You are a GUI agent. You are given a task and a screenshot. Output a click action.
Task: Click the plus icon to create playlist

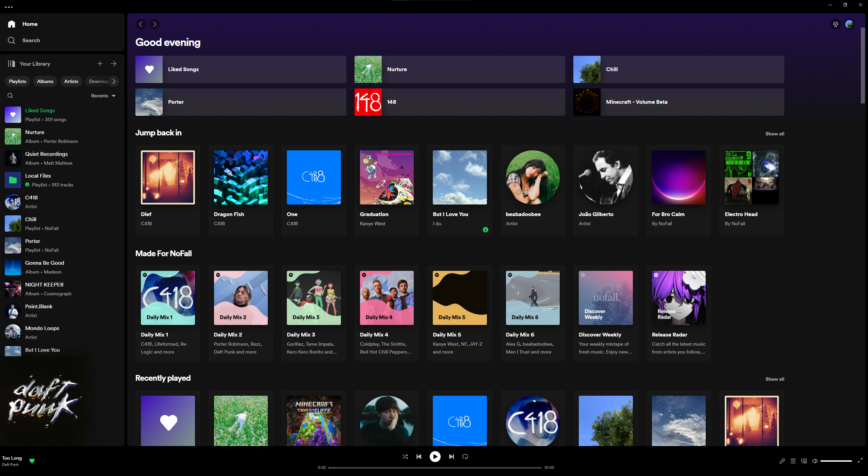(x=100, y=64)
